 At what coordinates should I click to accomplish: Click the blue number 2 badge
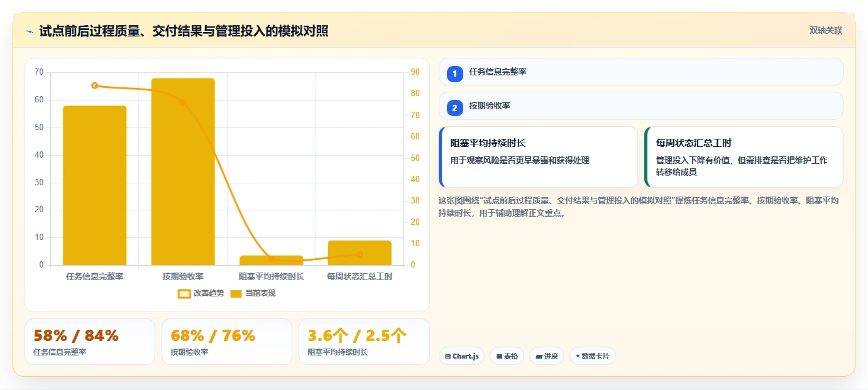(x=455, y=107)
